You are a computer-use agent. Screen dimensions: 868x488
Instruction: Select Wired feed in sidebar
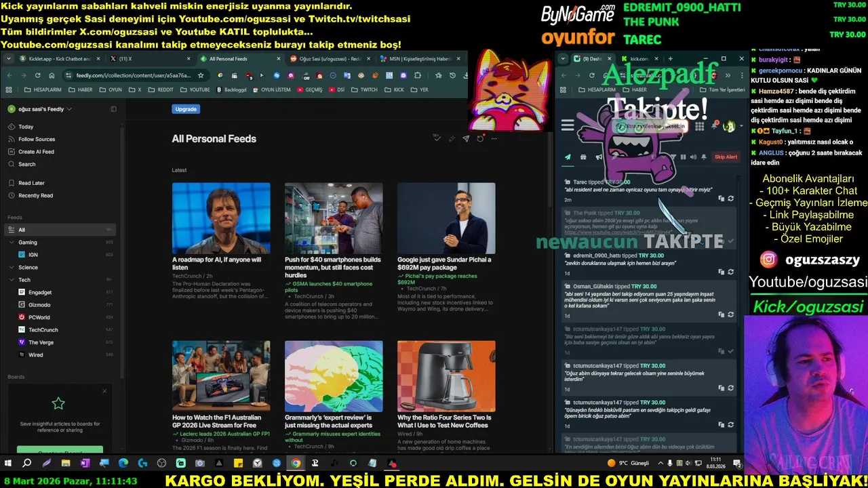[61, 354]
